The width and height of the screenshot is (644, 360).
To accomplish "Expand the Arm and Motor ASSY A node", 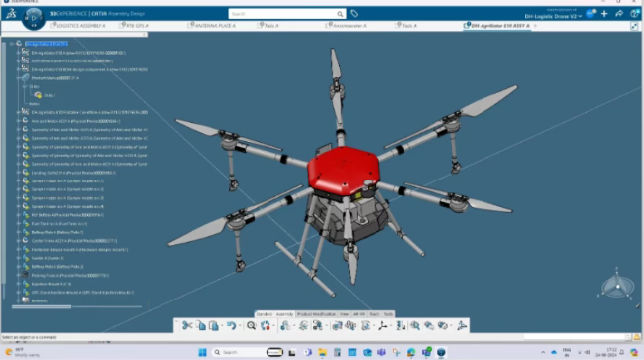I will [x=18, y=121].
